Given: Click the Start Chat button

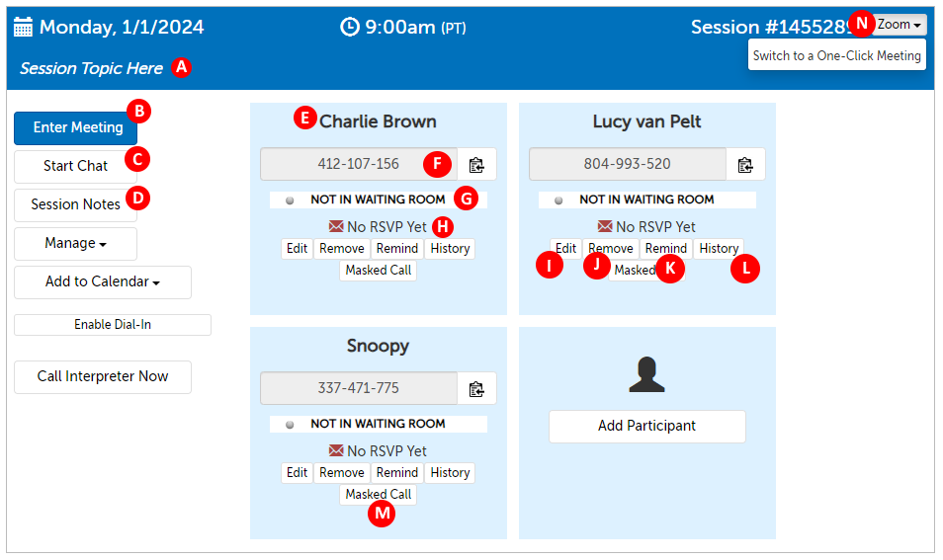Looking at the screenshot, I should 75,166.
